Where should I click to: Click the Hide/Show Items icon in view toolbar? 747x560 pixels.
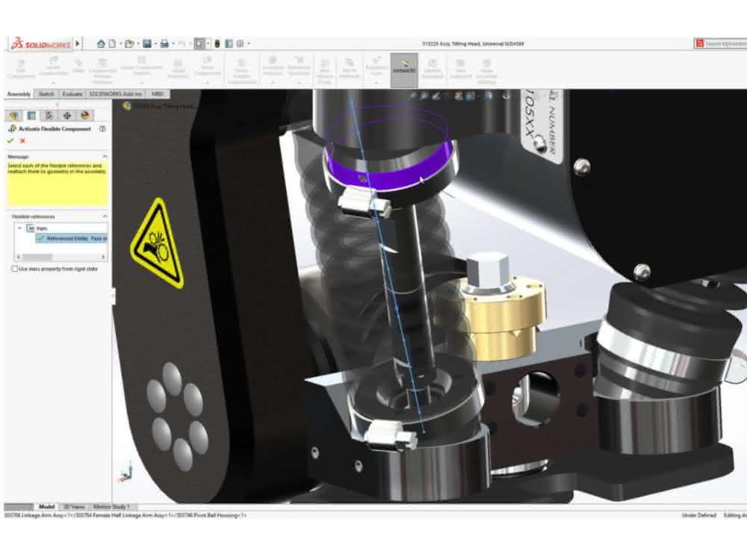[506, 96]
